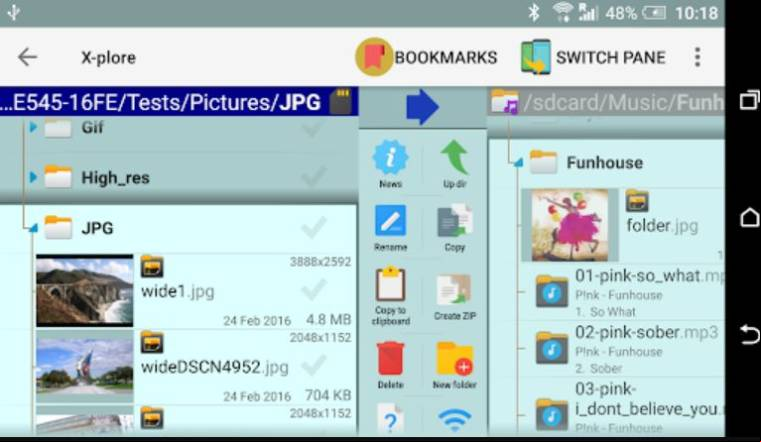Expand the Gif folder

click(33, 127)
